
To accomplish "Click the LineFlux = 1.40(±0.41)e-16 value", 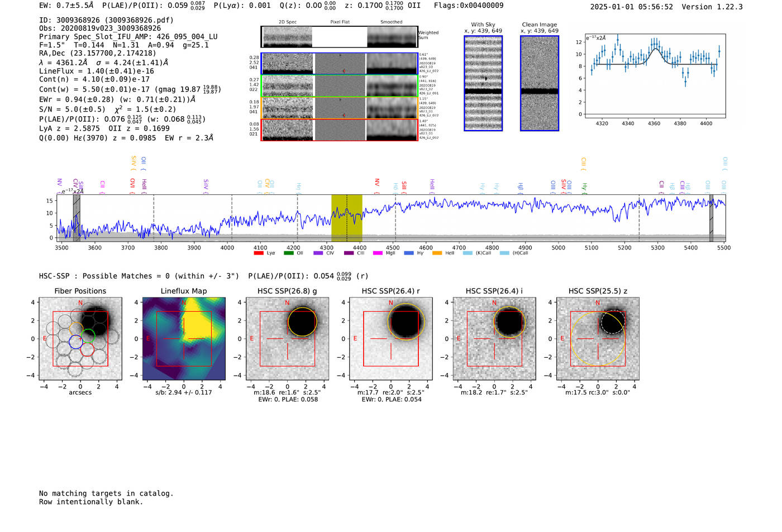I will (x=97, y=71).
